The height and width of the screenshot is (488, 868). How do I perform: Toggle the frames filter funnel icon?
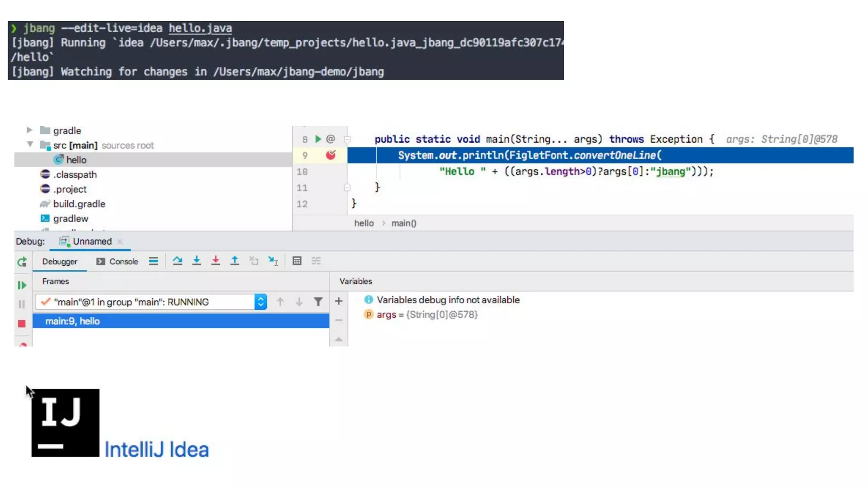click(x=318, y=302)
